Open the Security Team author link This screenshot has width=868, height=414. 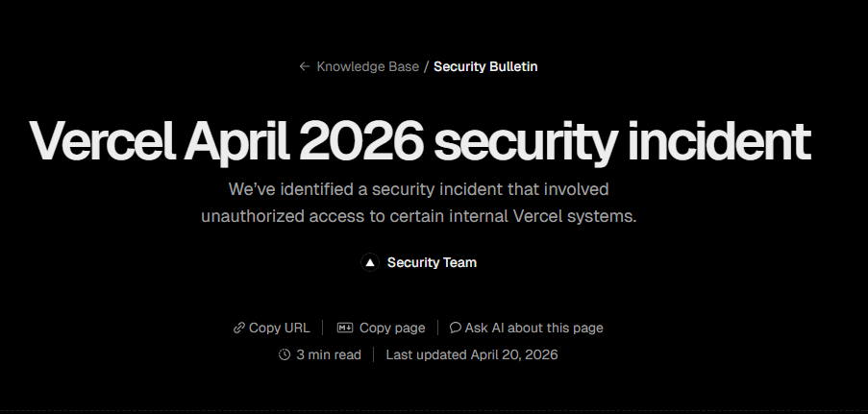(432, 262)
